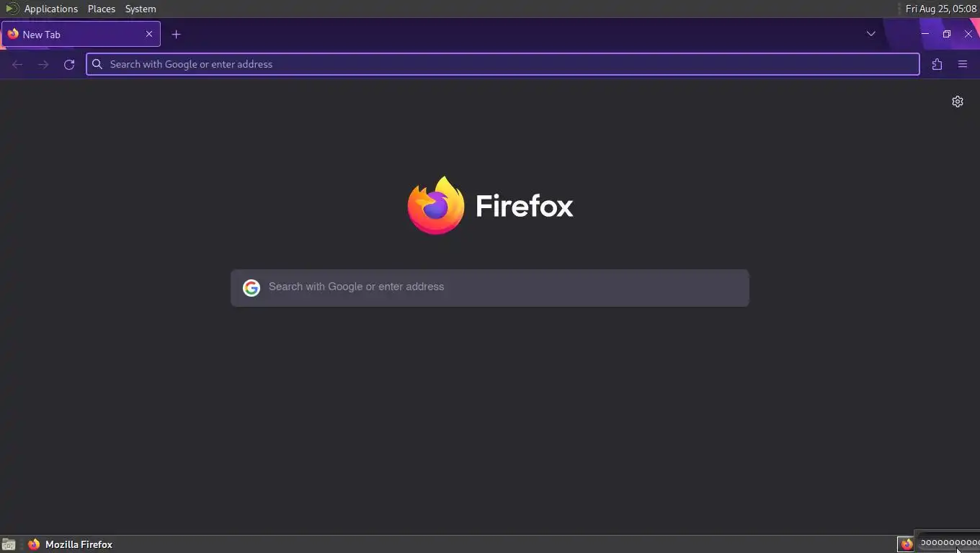The width and height of the screenshot is (980, 553).
Task: Open a new tab with plus button
Action: coord(176,35)
